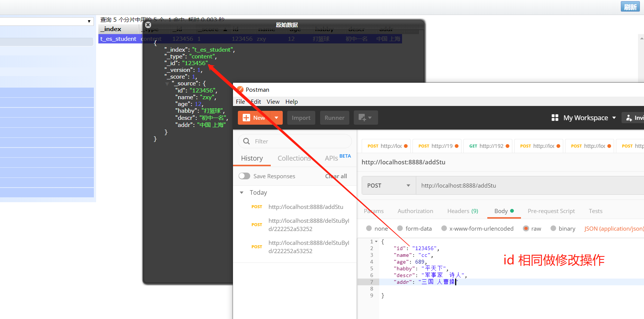Click the refresh 刷新 button
Screen dimensions: 644x319
[x=630, y=7]
